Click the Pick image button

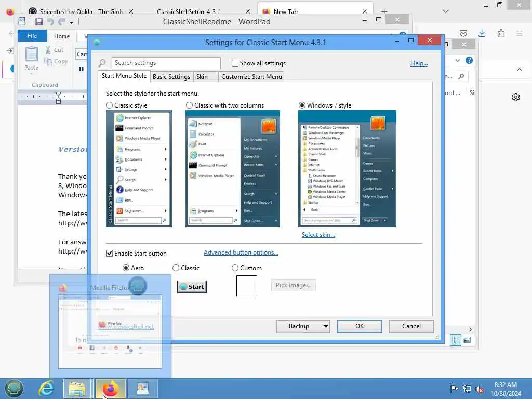tap(293, 285)
